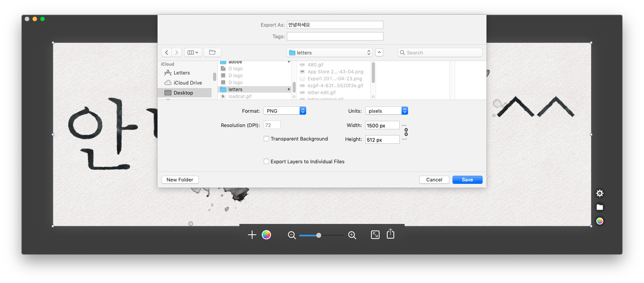Click the sidebar scrollbar next to Letters
The height and width of the screenshot is (283, 644).
tap(215, 76)
